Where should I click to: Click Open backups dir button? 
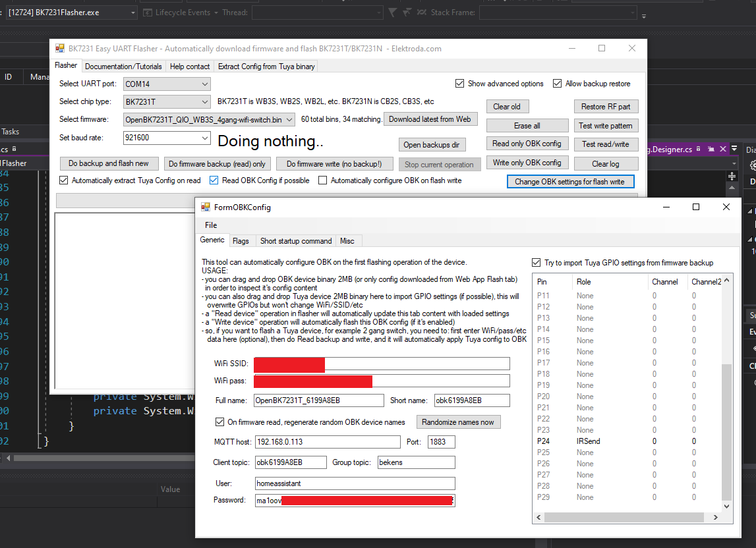[x=432, y=145]
